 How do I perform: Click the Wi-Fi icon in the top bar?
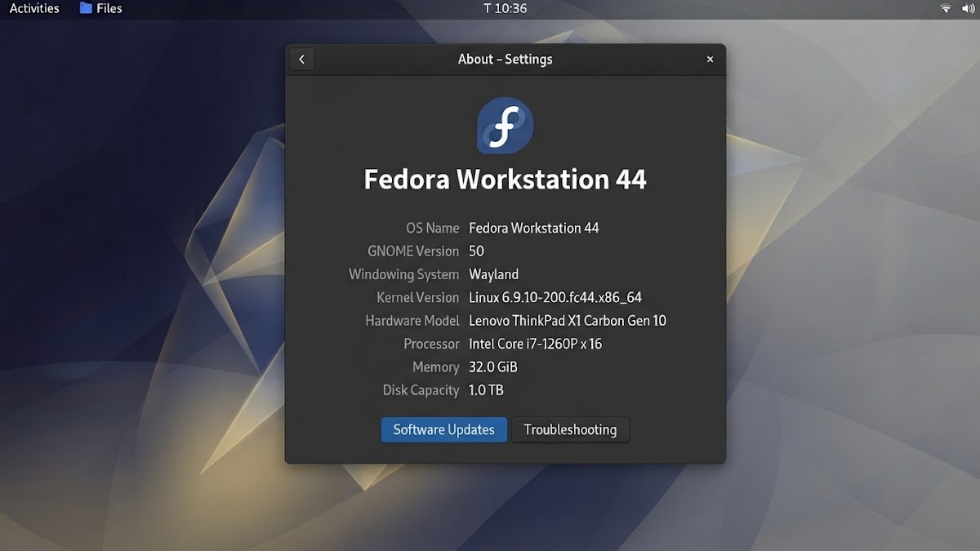(946, 9)
